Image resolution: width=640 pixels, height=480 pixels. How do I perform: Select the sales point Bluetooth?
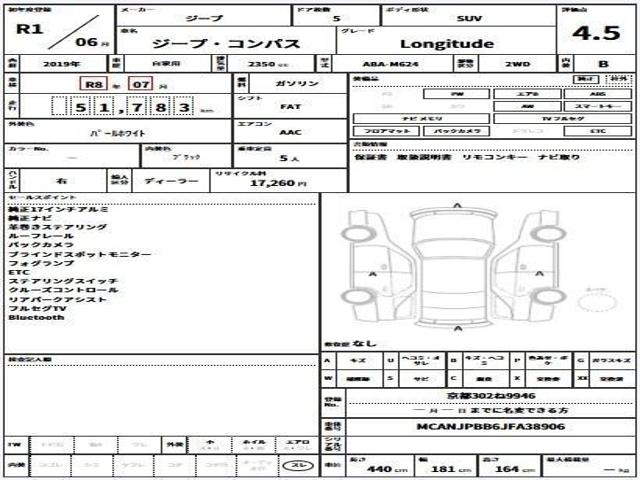pos(36,318)
